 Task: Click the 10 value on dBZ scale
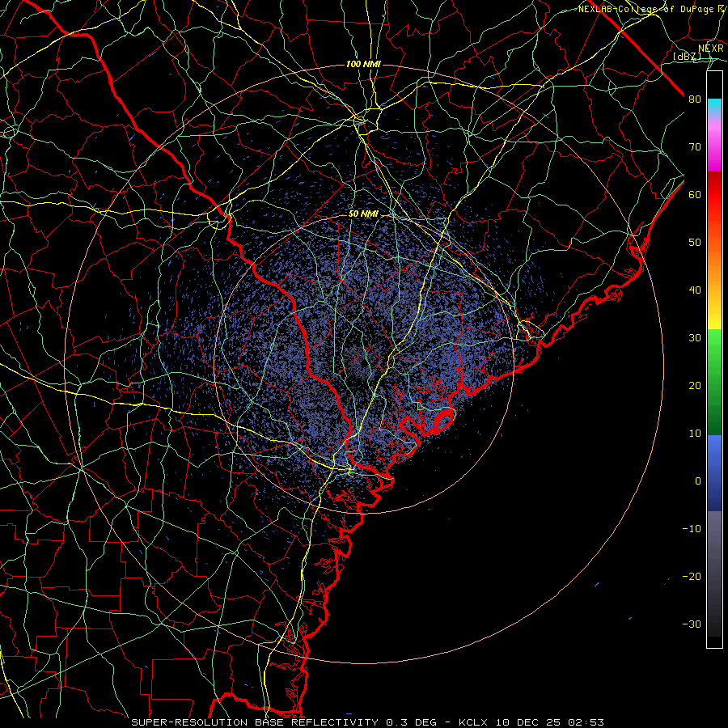click(x=695, y=434)
